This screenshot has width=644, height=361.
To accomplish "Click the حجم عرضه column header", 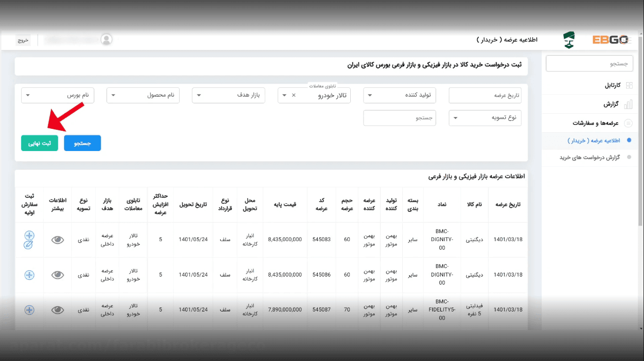I will click(x=347, y=205).
